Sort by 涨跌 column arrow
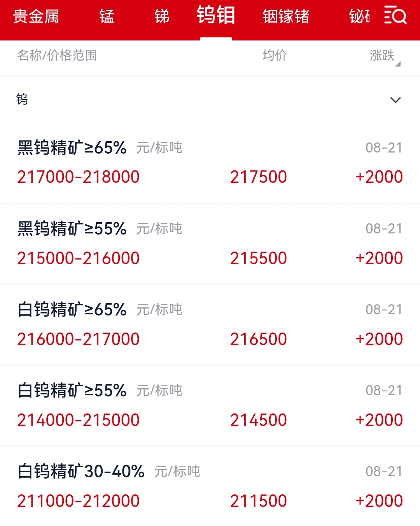Image resolution: width=420 pixels, height=526 pixels. click(x=398, y=65)
